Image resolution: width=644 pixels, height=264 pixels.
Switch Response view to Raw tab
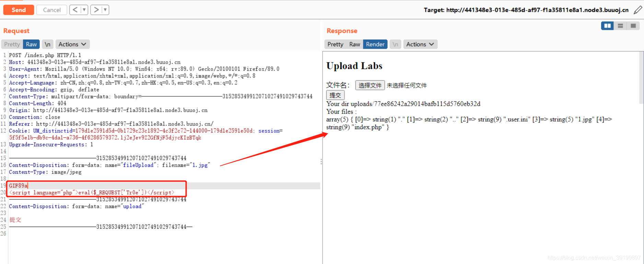354,44
